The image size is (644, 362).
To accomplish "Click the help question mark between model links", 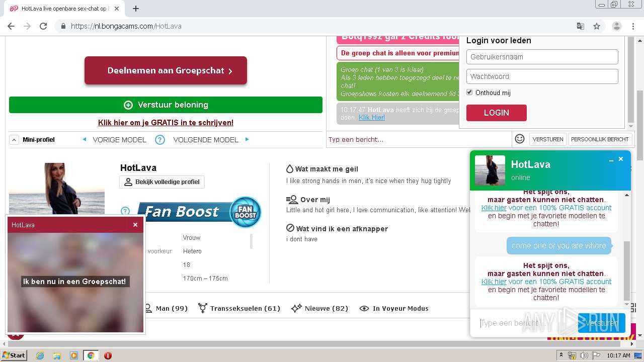I will [160, 140].
